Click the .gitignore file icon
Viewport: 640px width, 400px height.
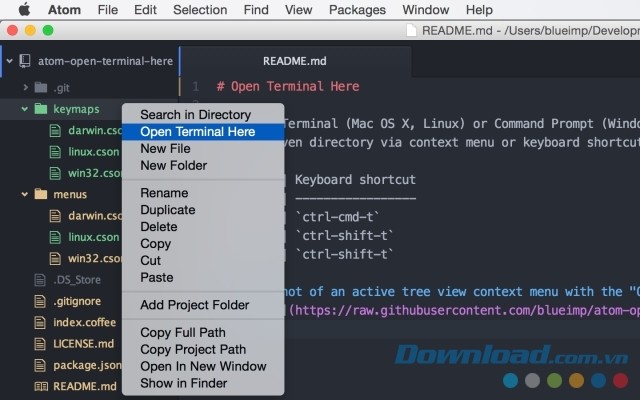pyautogui.click(x=40, y=300)
